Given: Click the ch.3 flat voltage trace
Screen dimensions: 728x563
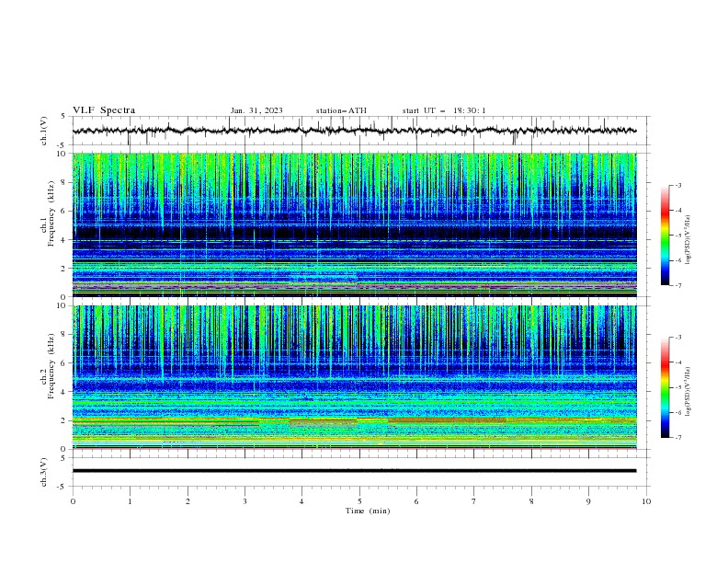Looking at the screenshot, I should point(354,471).
